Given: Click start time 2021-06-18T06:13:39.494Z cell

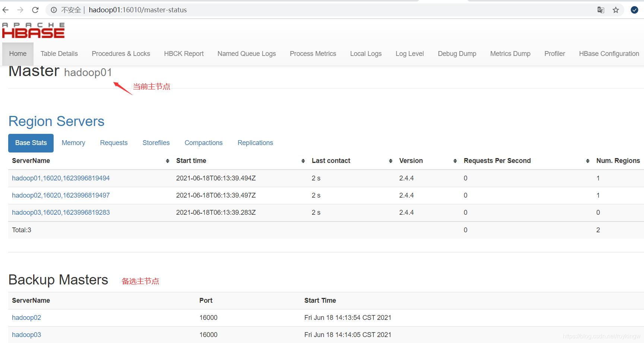Looking at the screenshot, I should [x=216, y=178].
